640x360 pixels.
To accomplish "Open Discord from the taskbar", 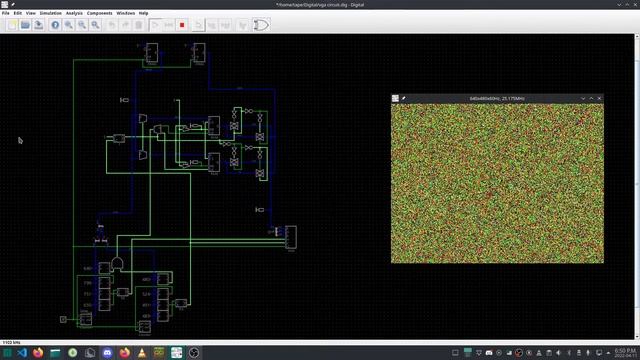I will [x=107, y=353].
